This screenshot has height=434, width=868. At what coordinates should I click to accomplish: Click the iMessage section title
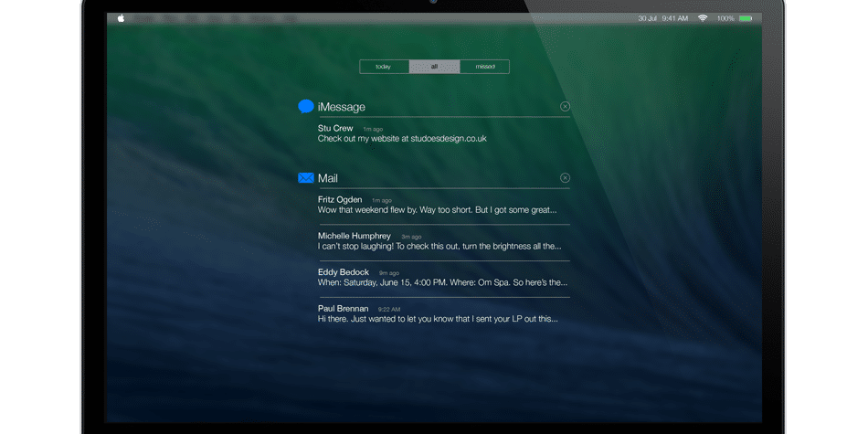[342, 107]
